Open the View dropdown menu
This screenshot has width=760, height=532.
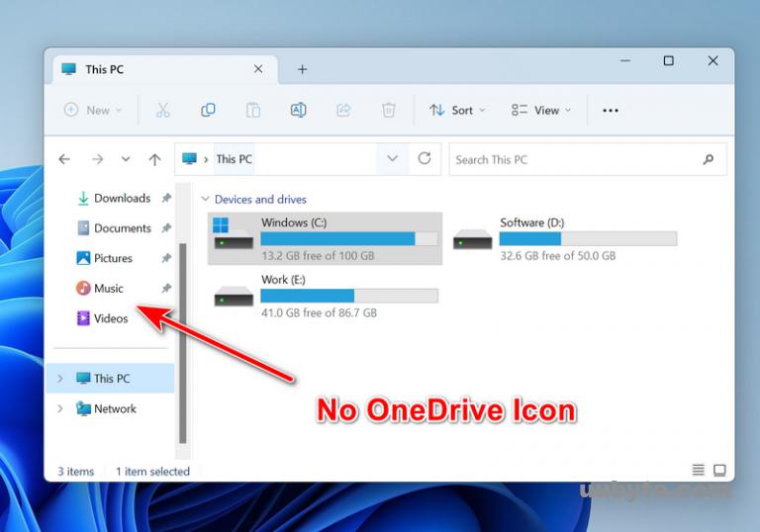pyautogui.click(x=541, y=110)
